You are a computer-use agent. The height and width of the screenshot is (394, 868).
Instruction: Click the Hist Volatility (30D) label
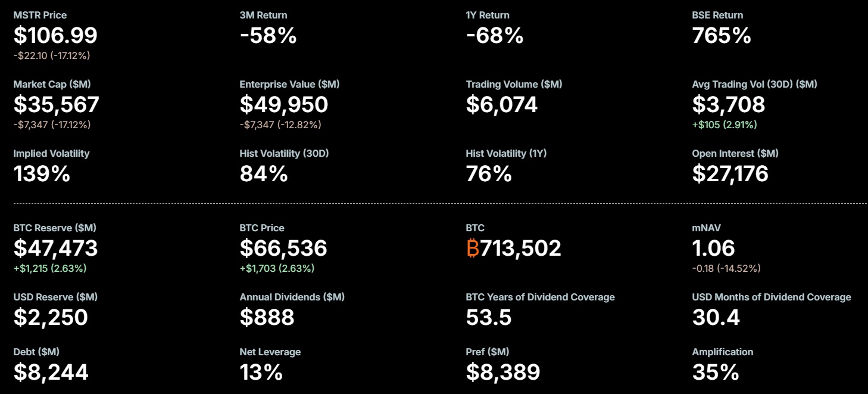tap(284, 153)
